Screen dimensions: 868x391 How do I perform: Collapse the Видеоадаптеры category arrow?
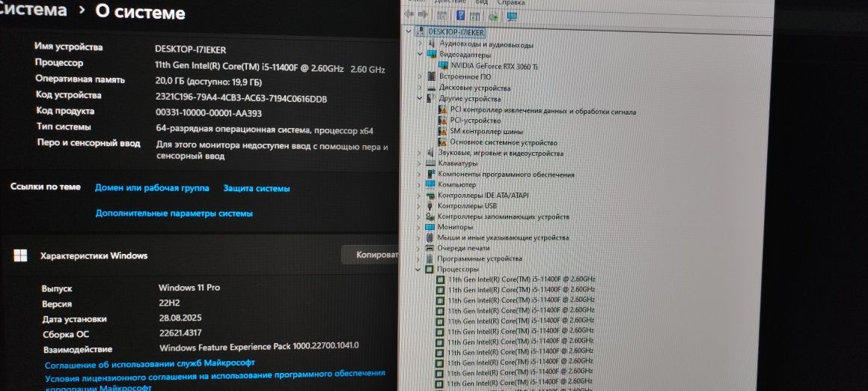click(420, 54)
